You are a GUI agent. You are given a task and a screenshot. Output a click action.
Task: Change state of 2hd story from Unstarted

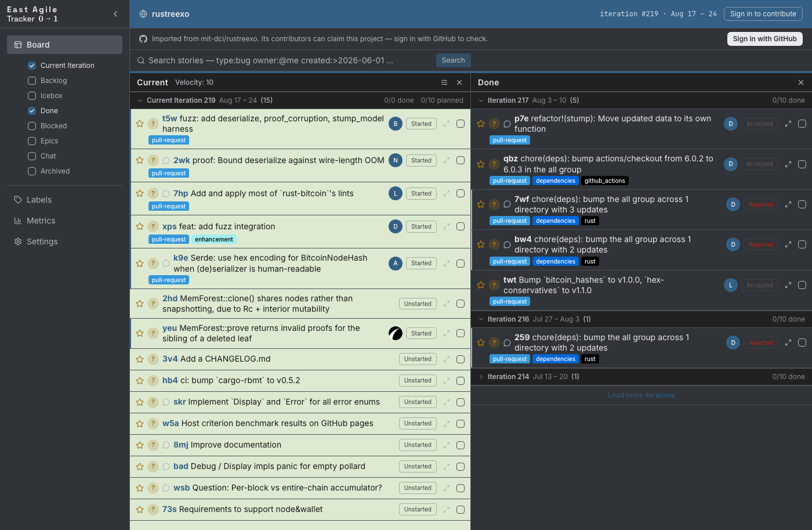[418, 304]
